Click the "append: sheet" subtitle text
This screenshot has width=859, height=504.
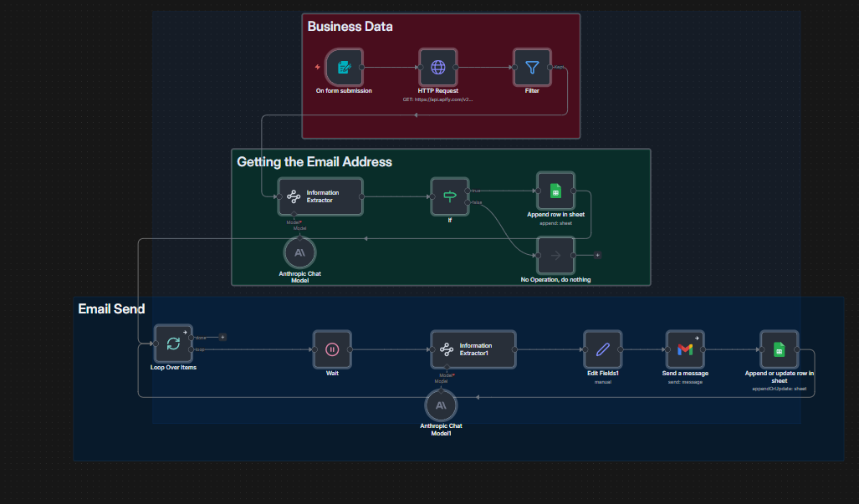[555, 223]
